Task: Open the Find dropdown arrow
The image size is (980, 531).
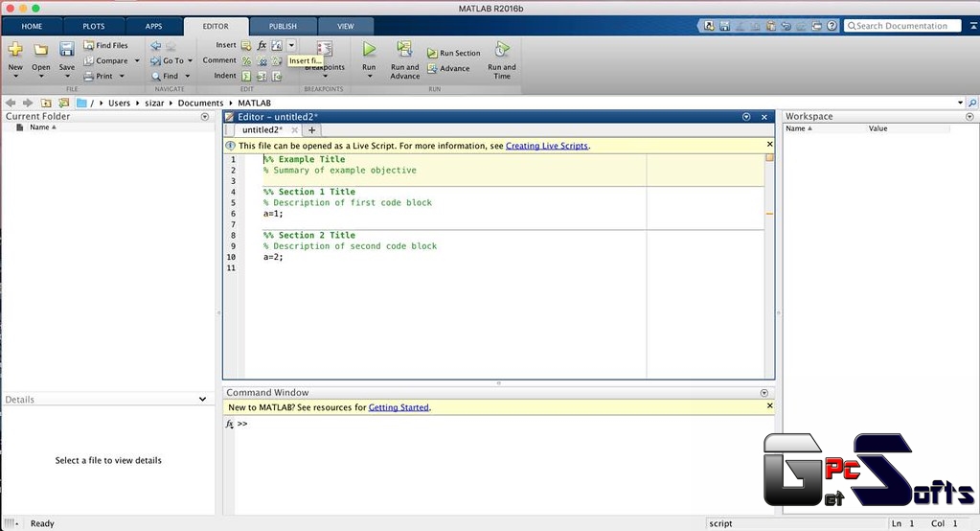Action: click(187, 76)
